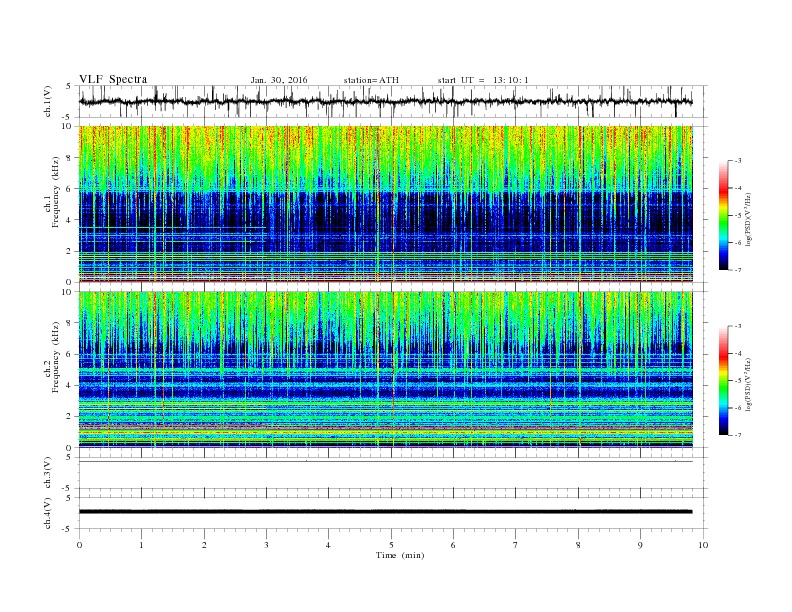Click the upper color scale bar
The height and width of the screenshot is (612, 792).
click(x=723, y=215)
